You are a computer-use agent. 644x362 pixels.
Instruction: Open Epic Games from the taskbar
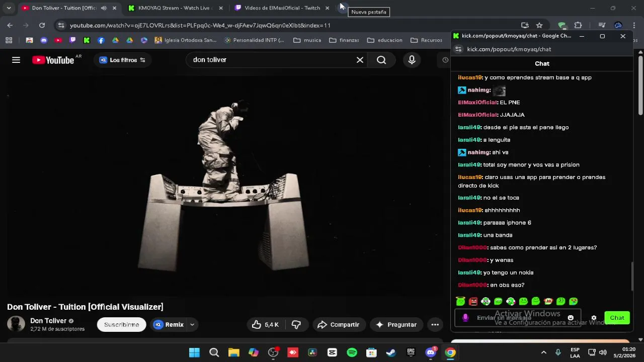(411, 352)
